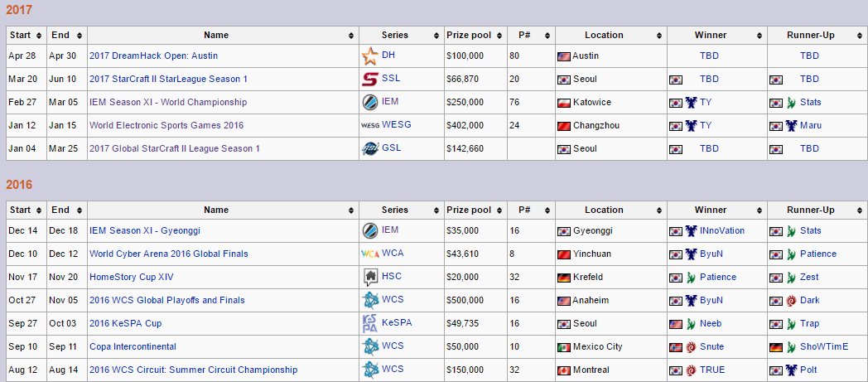Viewport: 868px width, 382px height.
Task: Open 2016 KeSPA Cup link
Action: (126, 324)
